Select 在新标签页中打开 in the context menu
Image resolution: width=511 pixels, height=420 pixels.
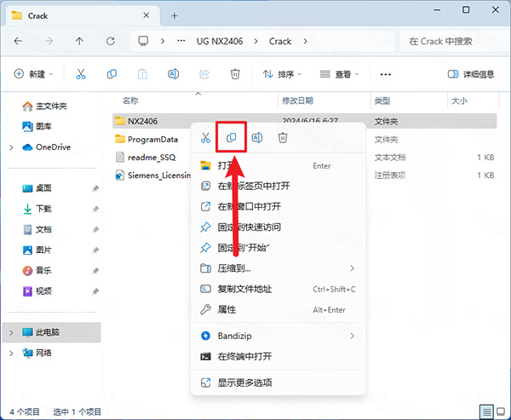pyautogui.click(x=278, y=187)
